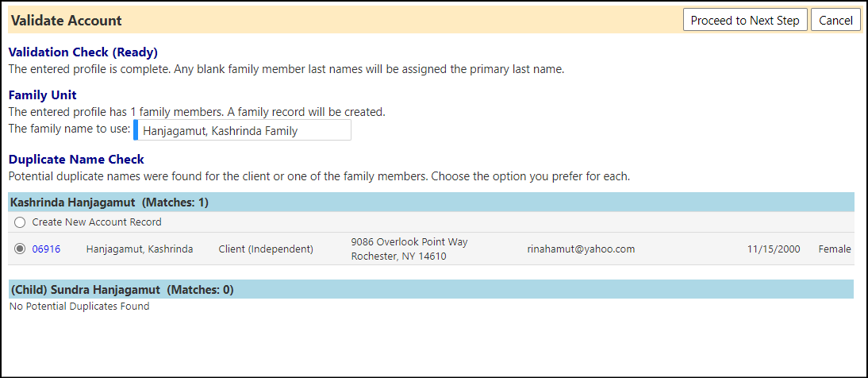Image resolution: width=868 pixels, height=378 pixels.
Task: Click the Validation Check (Ready) heading
Action: coord(83,52)
